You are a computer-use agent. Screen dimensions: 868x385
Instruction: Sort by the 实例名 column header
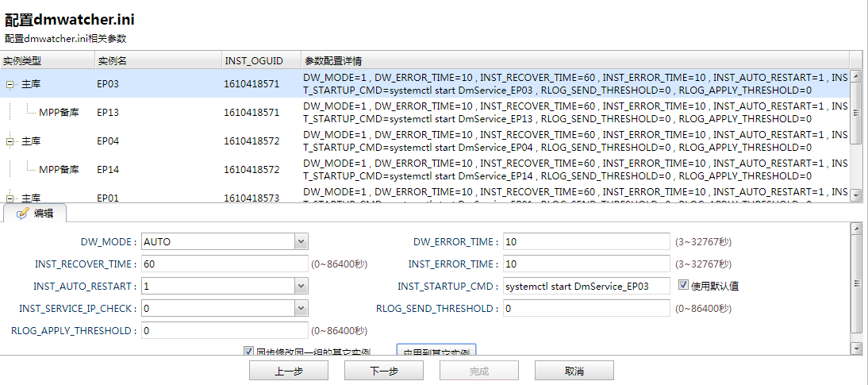(x=158, y=60)
